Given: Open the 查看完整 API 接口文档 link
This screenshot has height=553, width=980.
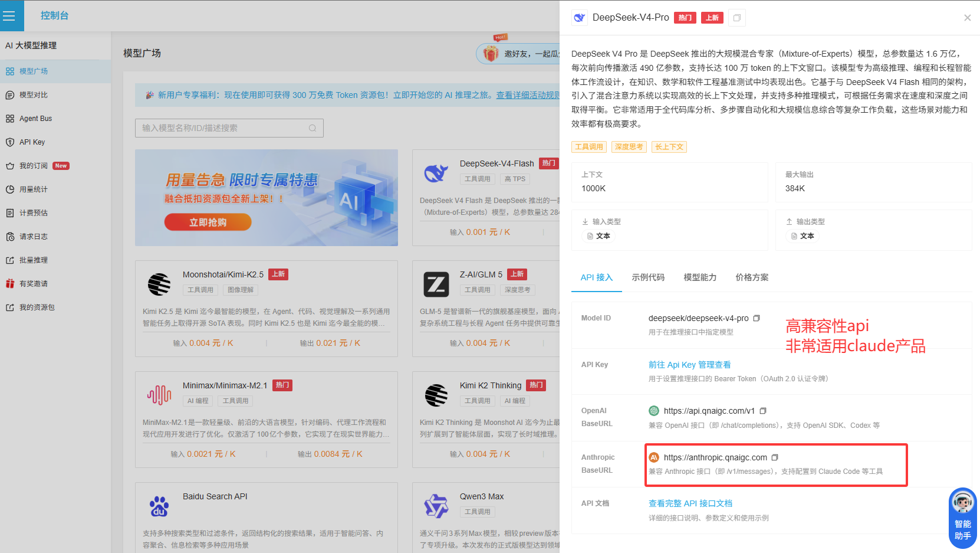Looking at the screenshot, I should coord(690,503).
